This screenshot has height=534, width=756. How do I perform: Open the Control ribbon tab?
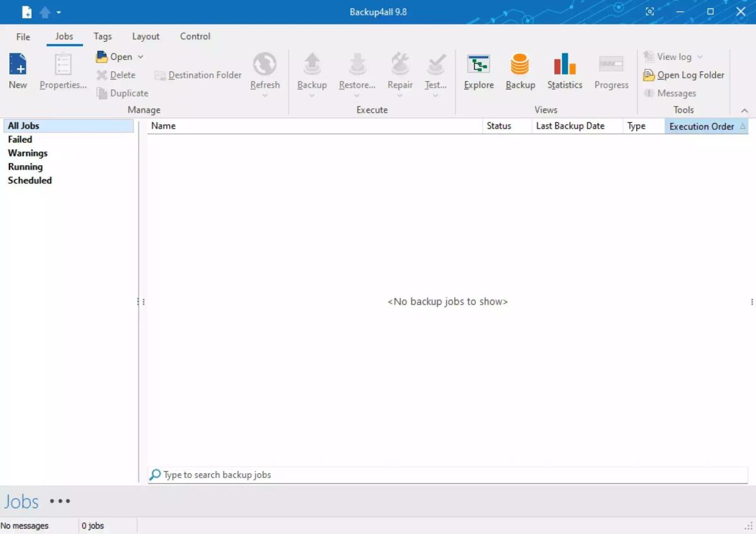click(194, 36)
